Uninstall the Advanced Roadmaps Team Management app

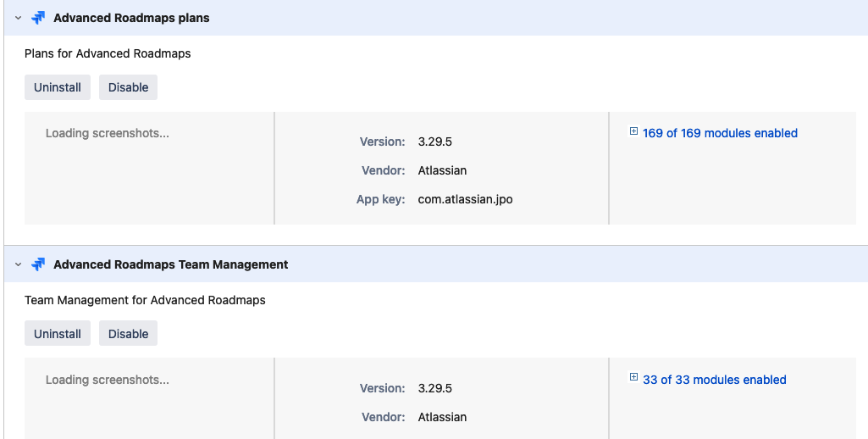(58, 334)
